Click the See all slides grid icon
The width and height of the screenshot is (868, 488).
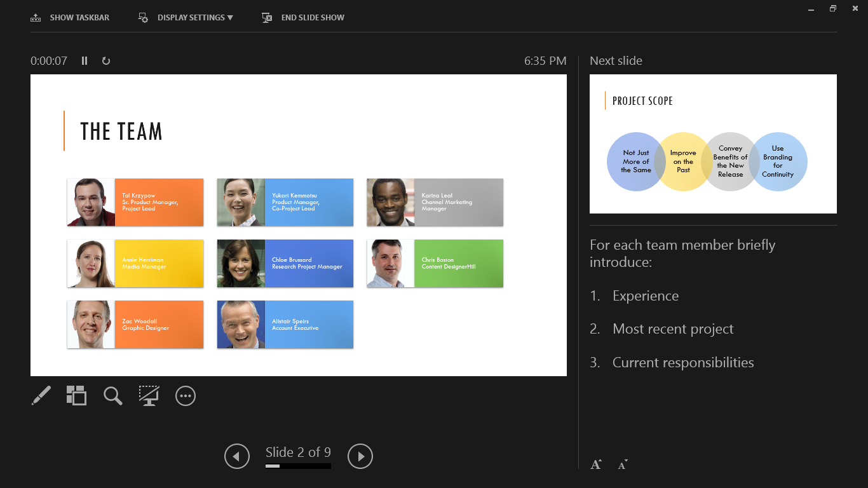76,396
